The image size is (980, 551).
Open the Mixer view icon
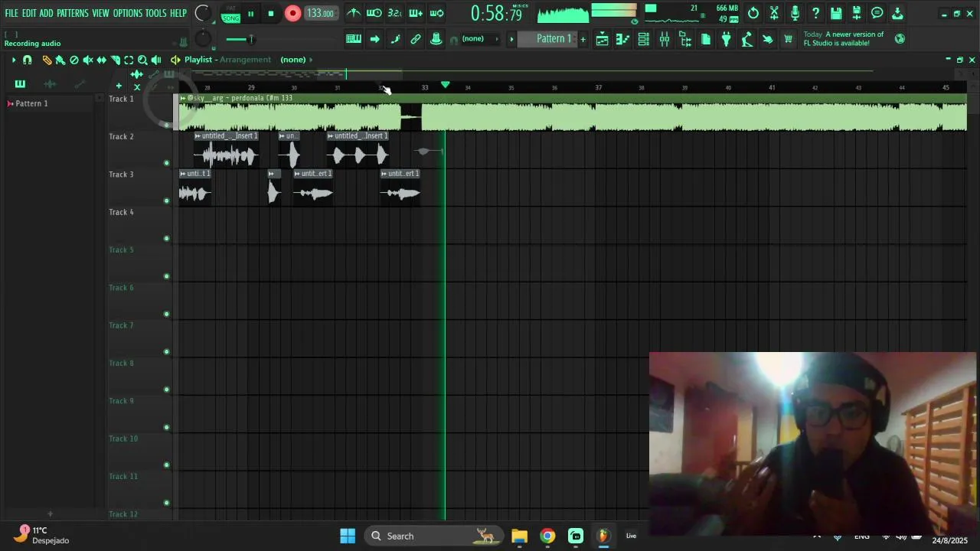(665, 40)
